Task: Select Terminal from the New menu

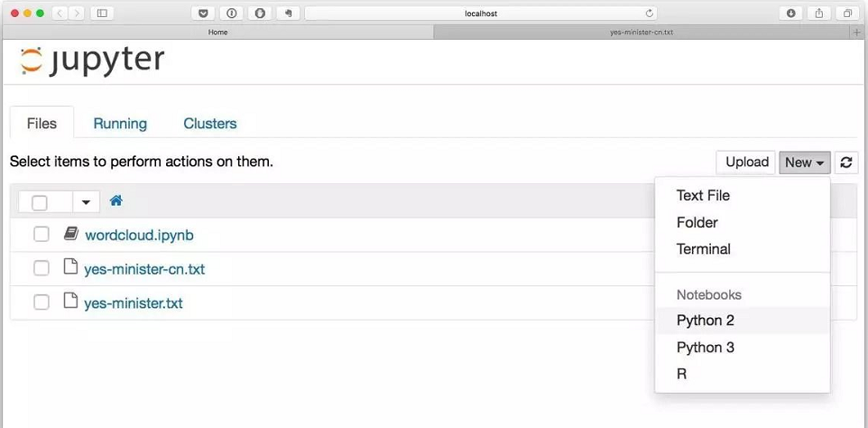Action: 743,249
